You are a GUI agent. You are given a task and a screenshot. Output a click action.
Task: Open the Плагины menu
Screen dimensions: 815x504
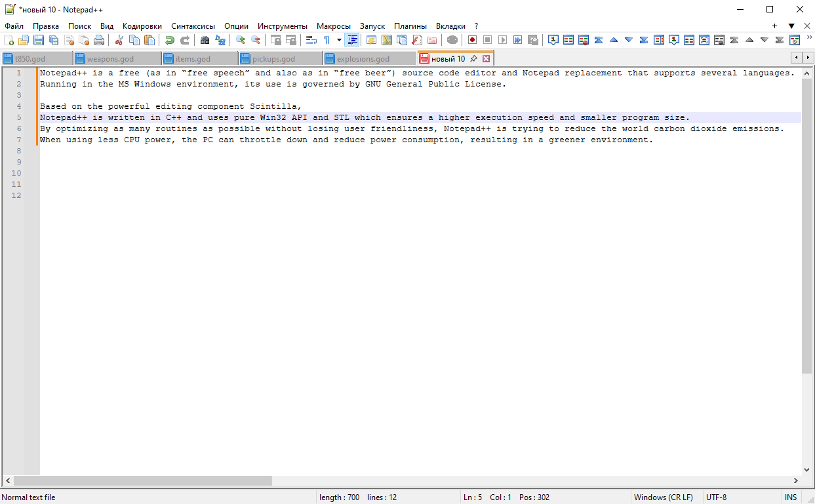[x=410, y=26]
